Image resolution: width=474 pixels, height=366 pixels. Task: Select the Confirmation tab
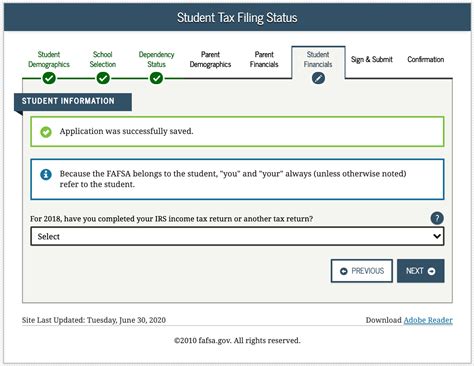point(426,59)
